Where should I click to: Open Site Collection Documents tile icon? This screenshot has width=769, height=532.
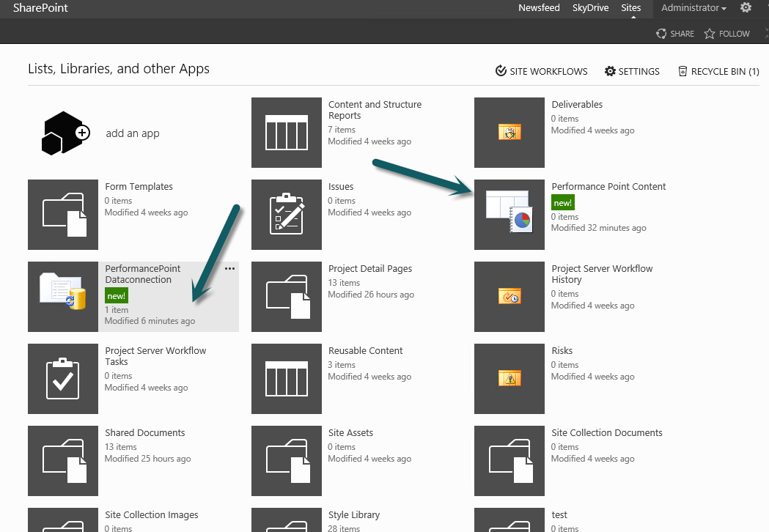pyautogui.click(x=509, y=460)
